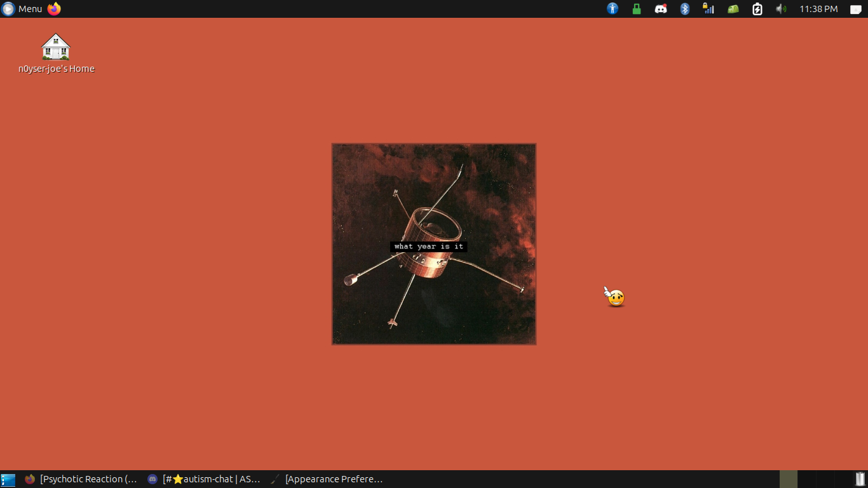Open the notification area icon beside the clock
The width and height of the screenshot is (868, 488).
pos(856,10)
